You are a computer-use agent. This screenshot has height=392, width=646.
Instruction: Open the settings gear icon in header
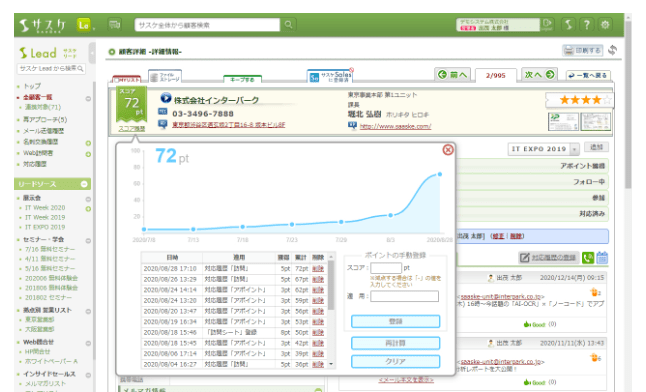pos(605,25)
